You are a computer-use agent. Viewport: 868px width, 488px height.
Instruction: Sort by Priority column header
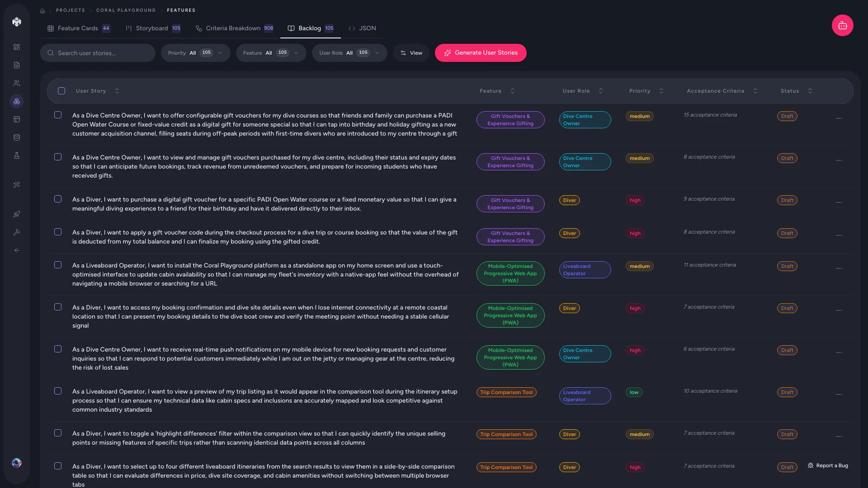[x=646, y=91]
